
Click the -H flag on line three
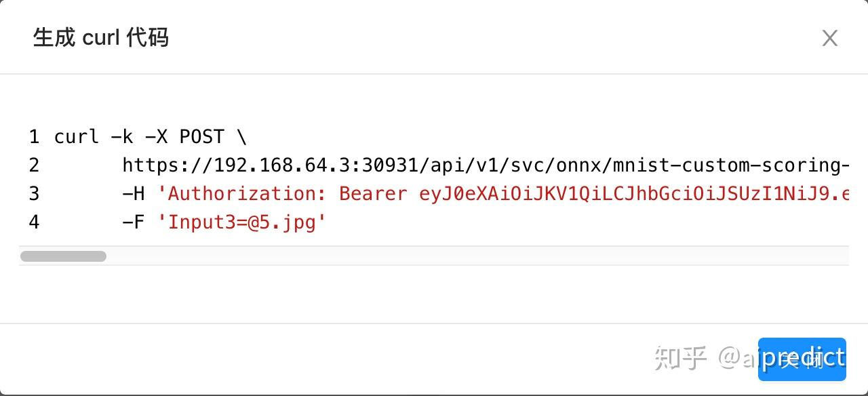[x=134, y=194]
